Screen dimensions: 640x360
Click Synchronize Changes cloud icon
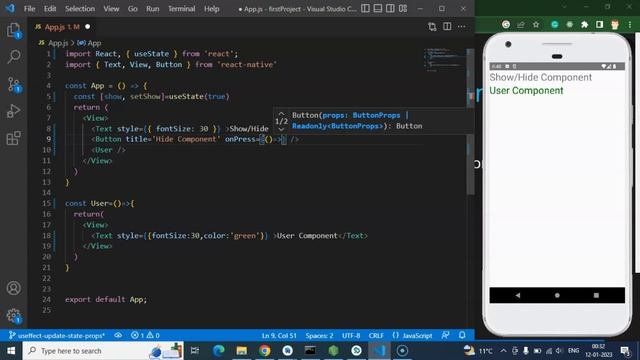tap(118, 336)
